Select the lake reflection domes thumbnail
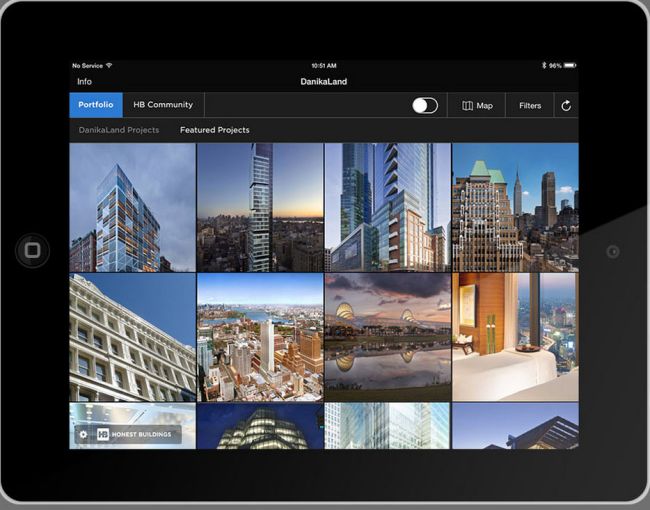Viewport: 650px width, 510px height. [x=387, y=338]
